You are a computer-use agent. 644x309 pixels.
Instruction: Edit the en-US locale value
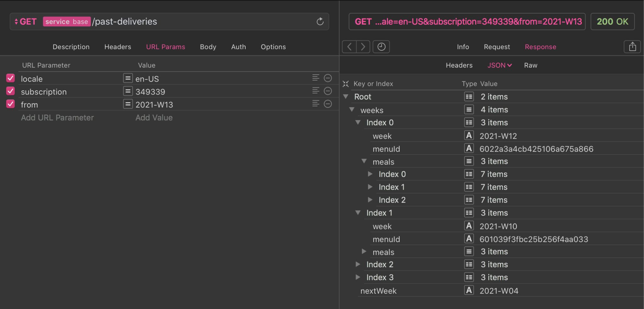[147, 79]
